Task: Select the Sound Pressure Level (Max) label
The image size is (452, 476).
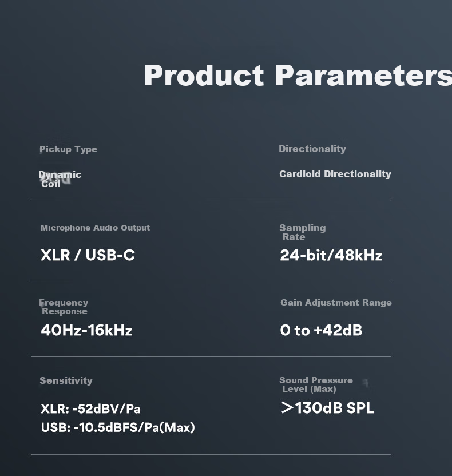Action: click(316, 384)
